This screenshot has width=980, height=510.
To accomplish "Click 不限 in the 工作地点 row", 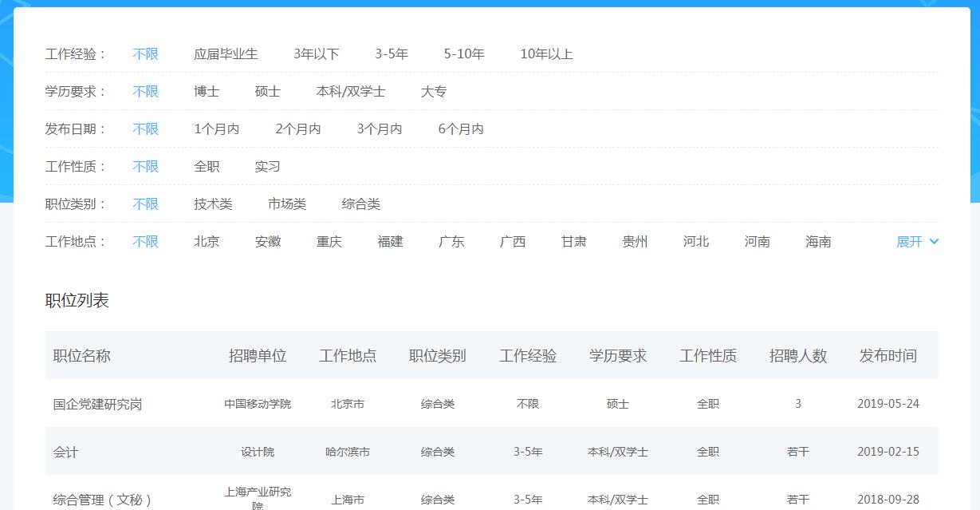I will [x=146, y=242].
